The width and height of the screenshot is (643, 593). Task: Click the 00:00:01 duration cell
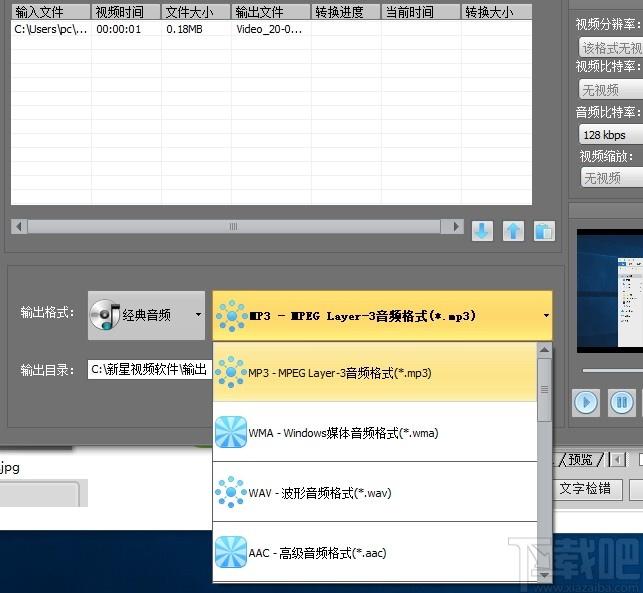[x=126, y=29]
